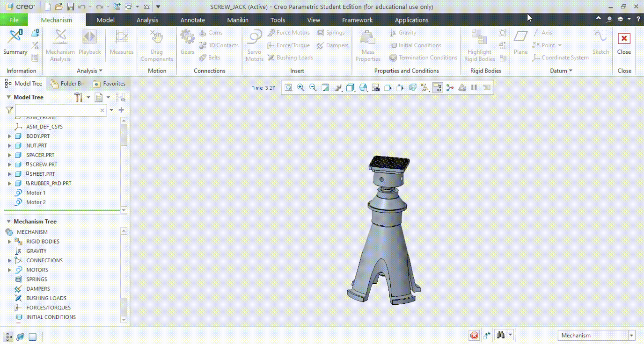Open the customize quick access toolbar arrow

158,7
